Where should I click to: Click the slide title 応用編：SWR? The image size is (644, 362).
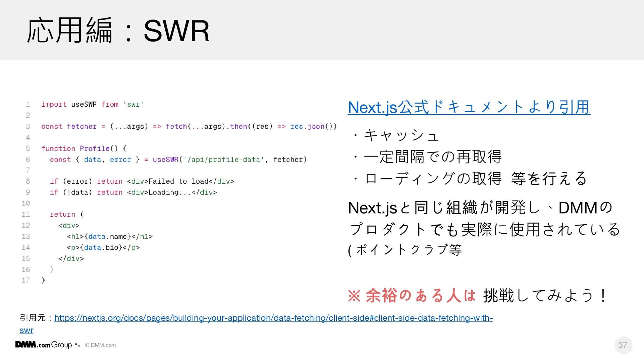[118, 31]
